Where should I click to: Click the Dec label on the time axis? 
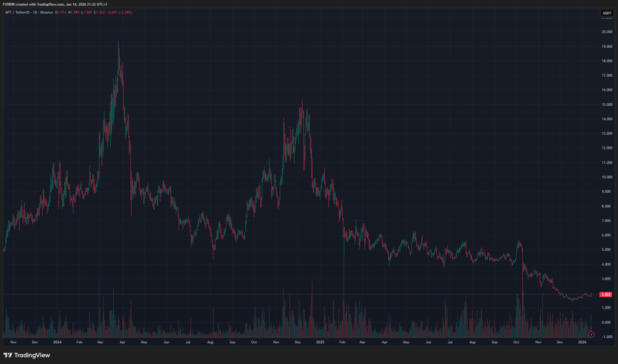click(560, 342)
